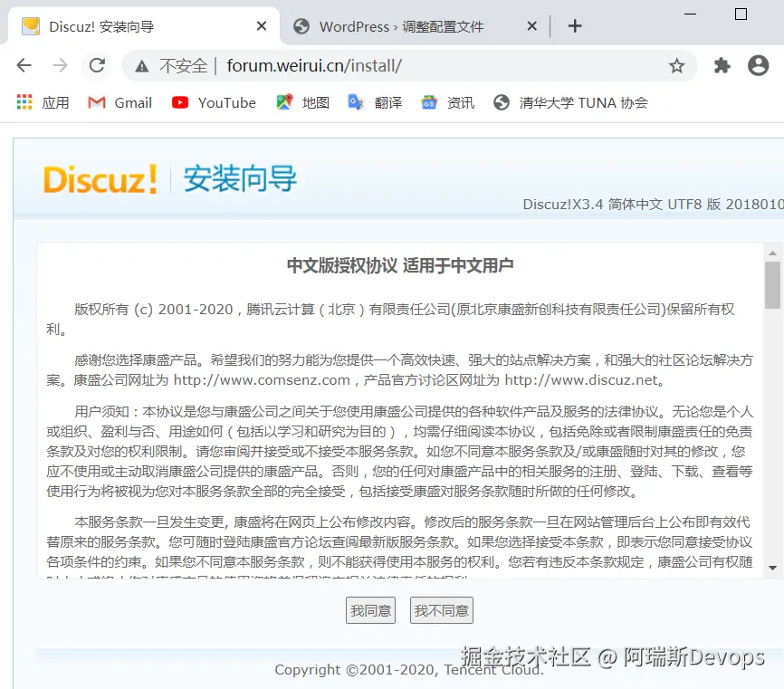
Task: Click the heading 中文版授权协议 适用于中文用户
Action: [x=400, y=265]
